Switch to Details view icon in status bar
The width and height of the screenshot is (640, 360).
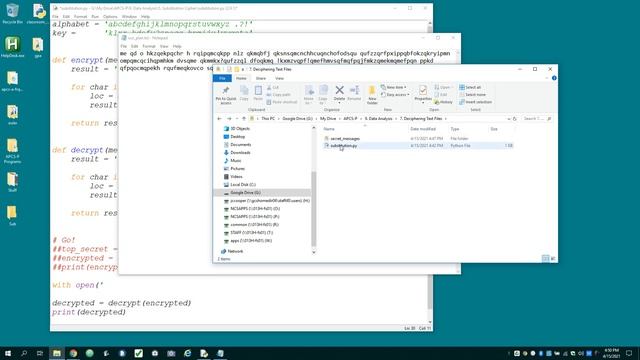pos(545,259)
